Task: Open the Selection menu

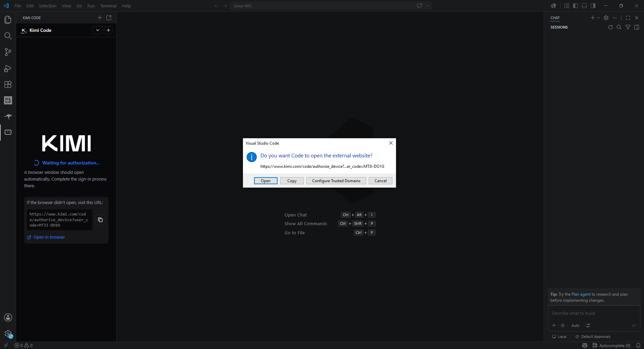Action: pos(48,6)
